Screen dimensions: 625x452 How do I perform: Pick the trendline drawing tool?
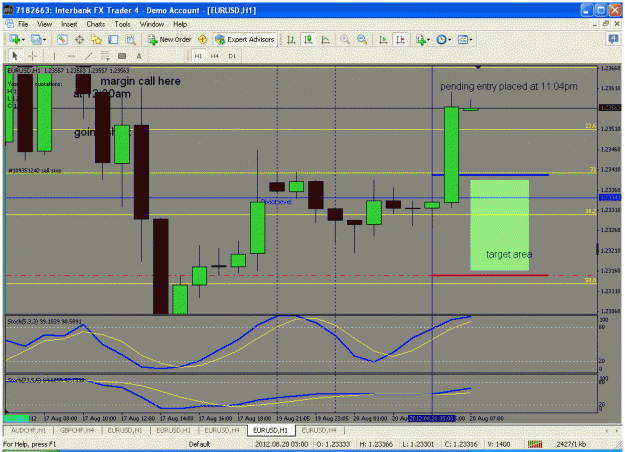click(88, 56)
